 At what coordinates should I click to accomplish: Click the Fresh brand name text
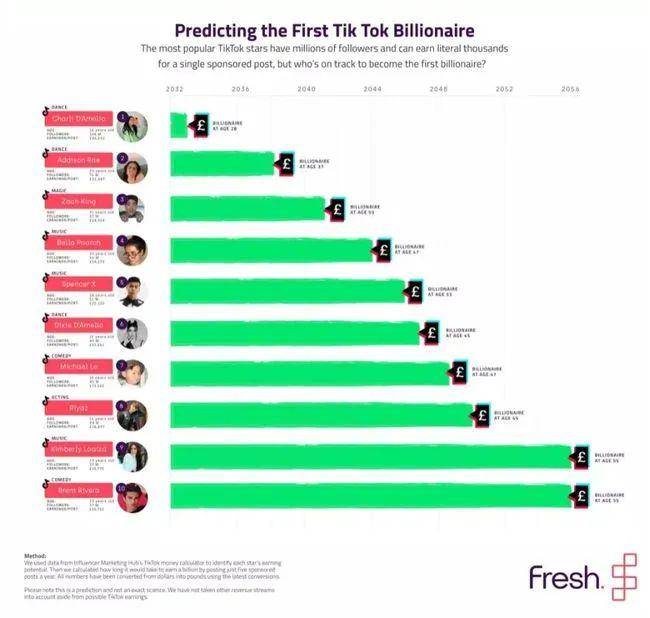[x=566, y=577]
